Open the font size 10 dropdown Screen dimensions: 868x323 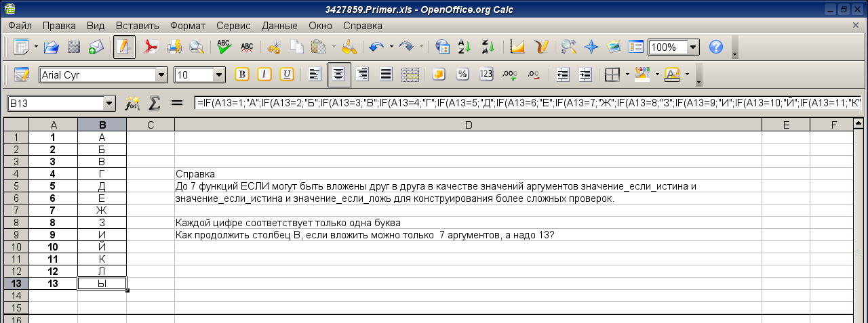coord(219,75)
